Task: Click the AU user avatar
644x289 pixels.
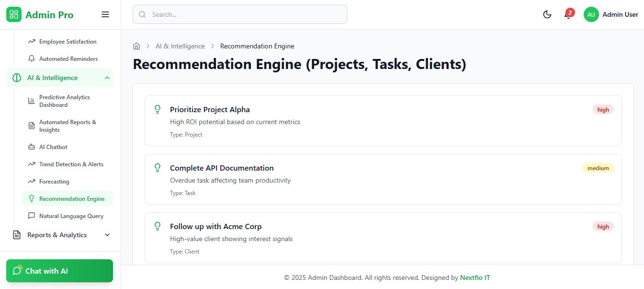Action: coord(591,14)
